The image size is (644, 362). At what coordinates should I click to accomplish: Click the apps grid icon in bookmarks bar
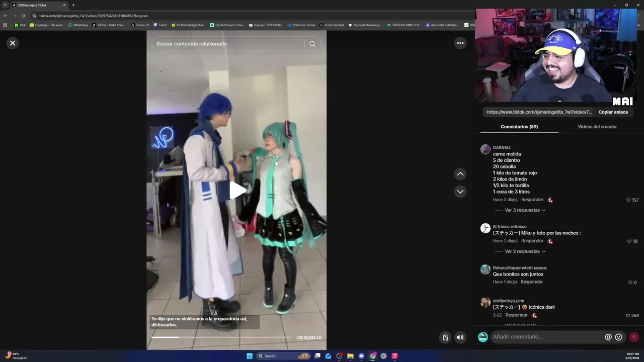coord(6,25)
